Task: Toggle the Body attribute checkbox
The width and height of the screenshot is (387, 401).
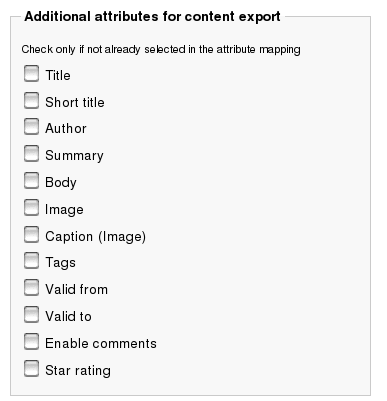Action: (x=31, y=181)
